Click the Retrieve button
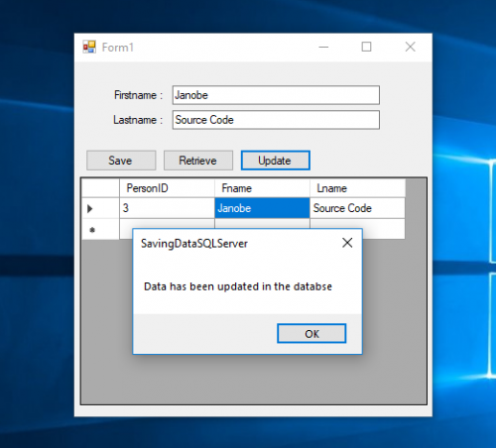This screenshot has height=448, width=496. (x=198, y=161)
